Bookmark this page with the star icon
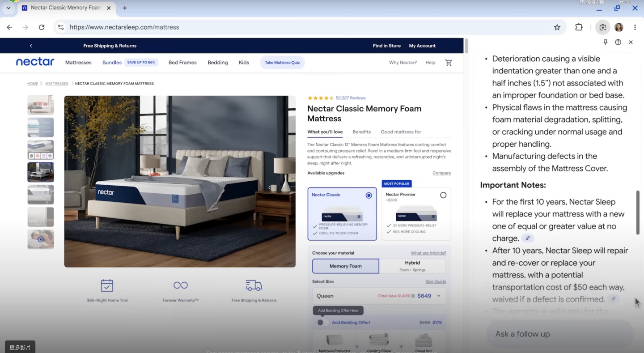 coord(557,27)
